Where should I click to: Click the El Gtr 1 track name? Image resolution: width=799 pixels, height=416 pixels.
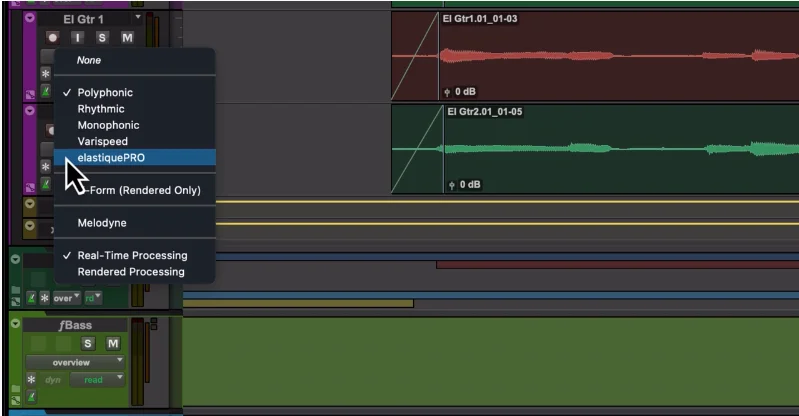click(83, 19)
